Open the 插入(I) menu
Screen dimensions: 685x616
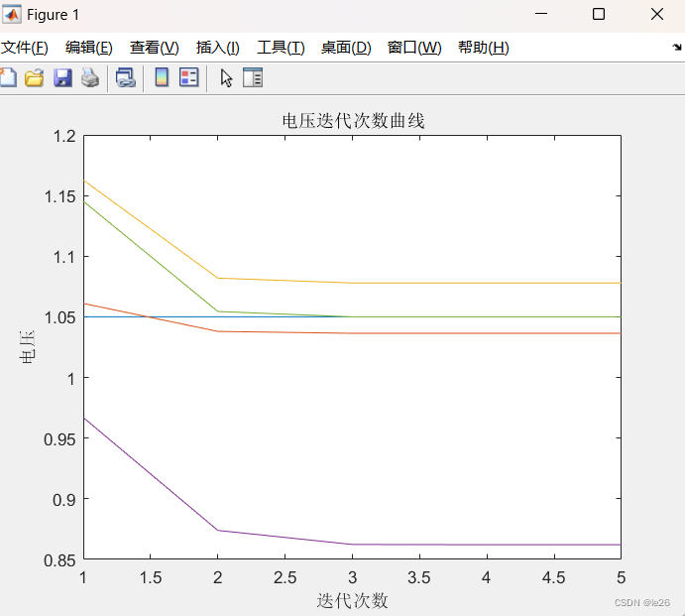pyautogui.click(x=217, y=48)
